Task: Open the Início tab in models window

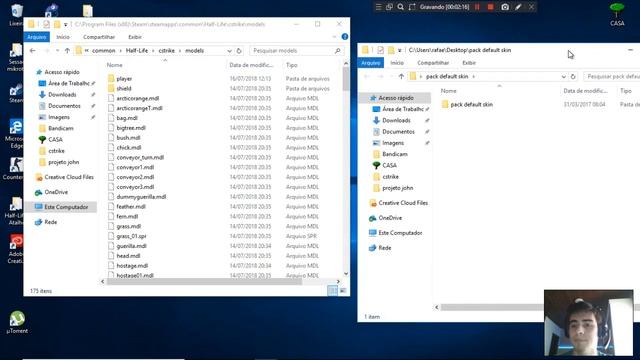Action: pyautogui.click(x=63, y=37)
